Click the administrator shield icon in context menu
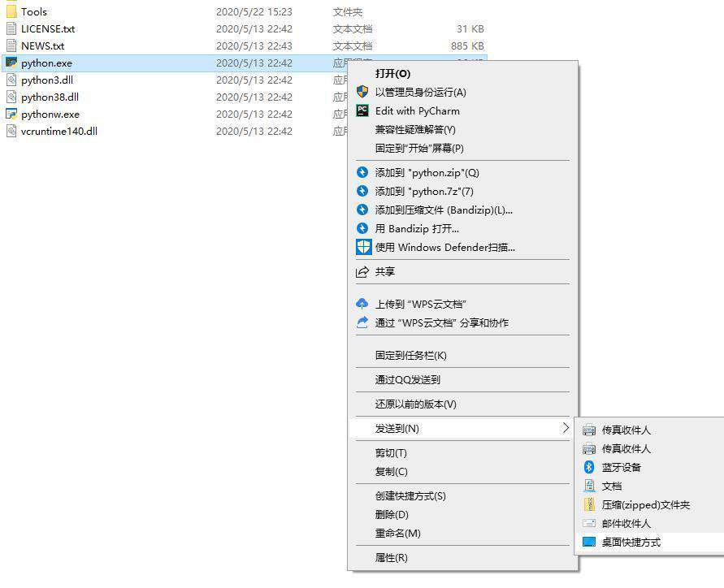The height and width of the screenshot is (588, 724). (362, 92)
